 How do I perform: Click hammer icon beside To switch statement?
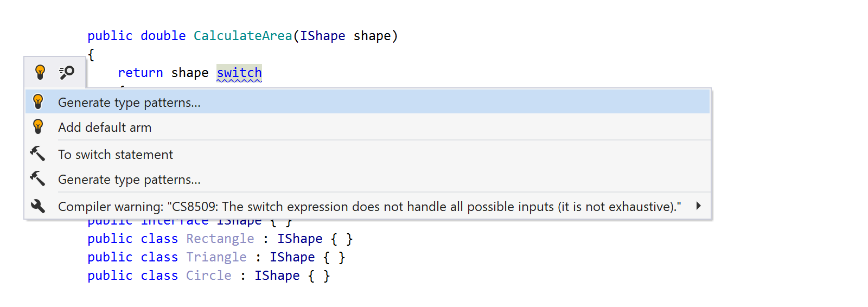(37, 154)
